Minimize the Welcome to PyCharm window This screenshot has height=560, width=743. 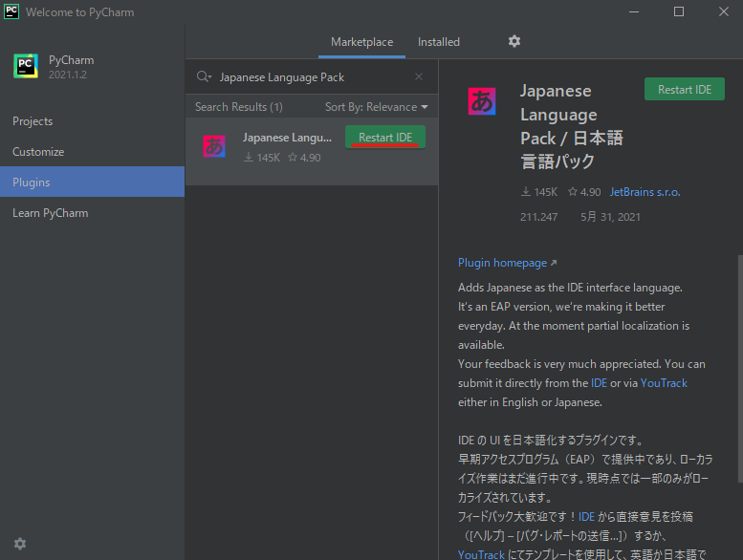pyautogui.click(x=634, y=11)
